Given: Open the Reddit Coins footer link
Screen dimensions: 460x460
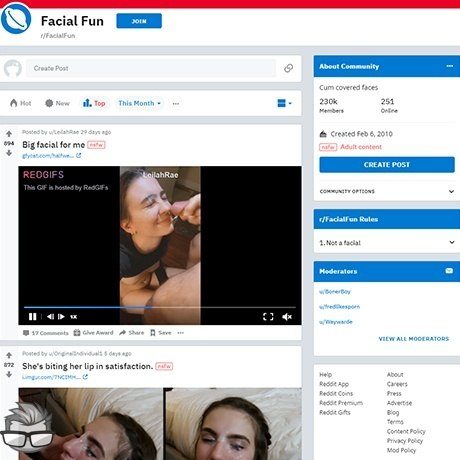Looking at the screenshot, I should click(x=336, y=393).
